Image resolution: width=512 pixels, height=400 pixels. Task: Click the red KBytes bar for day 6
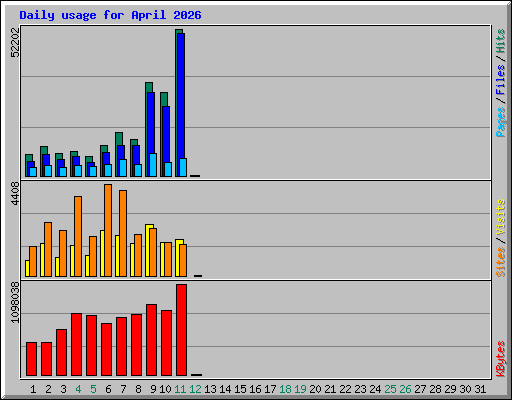(x=106, y=349)
